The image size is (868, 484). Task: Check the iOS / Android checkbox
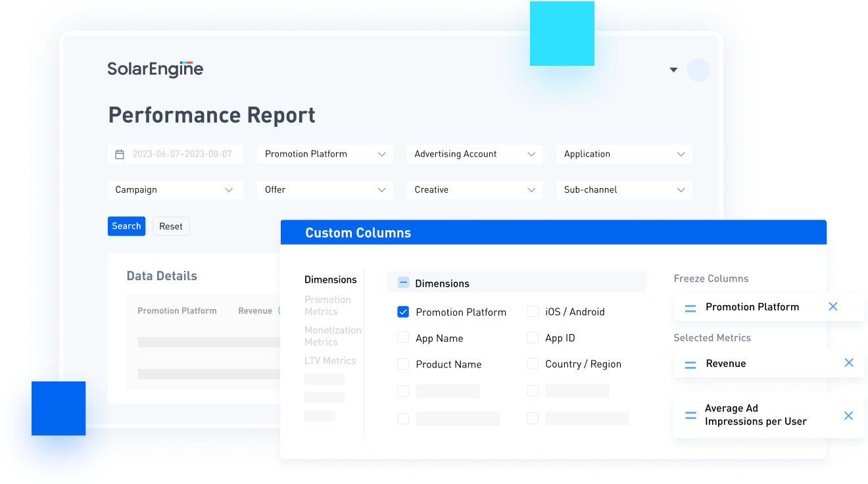pos(533,312)
